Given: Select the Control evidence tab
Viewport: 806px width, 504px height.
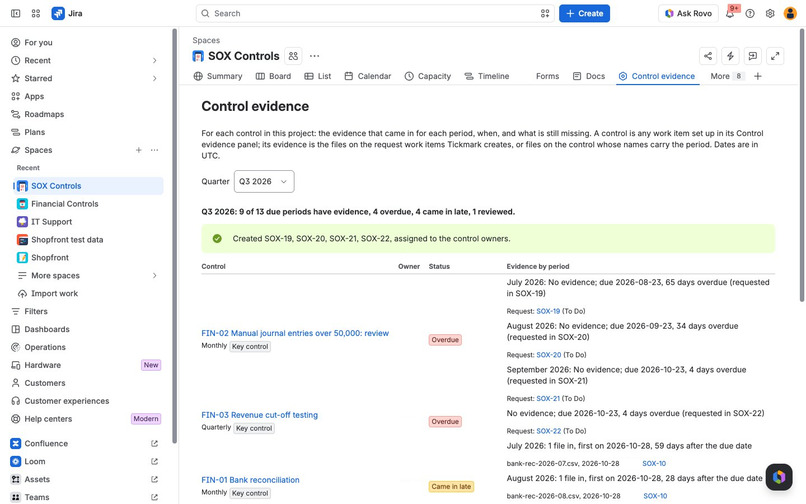Looking at the screenshot, I should point(657,76).
